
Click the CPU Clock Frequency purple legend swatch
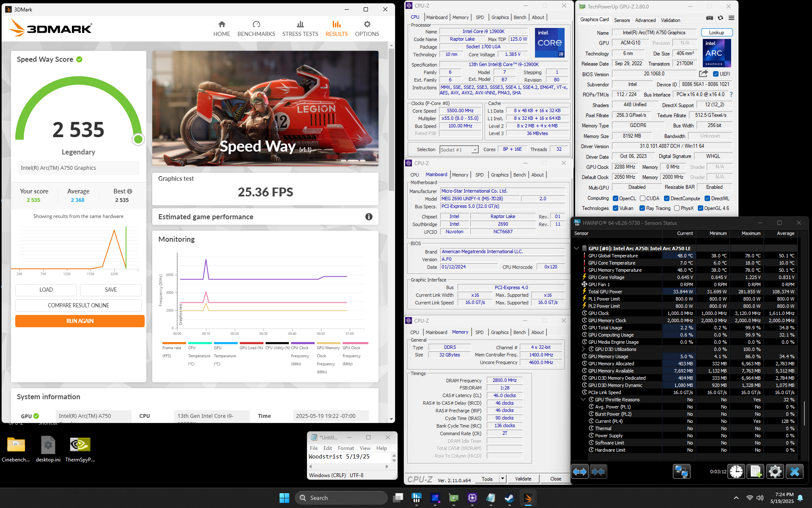point(302,343)
